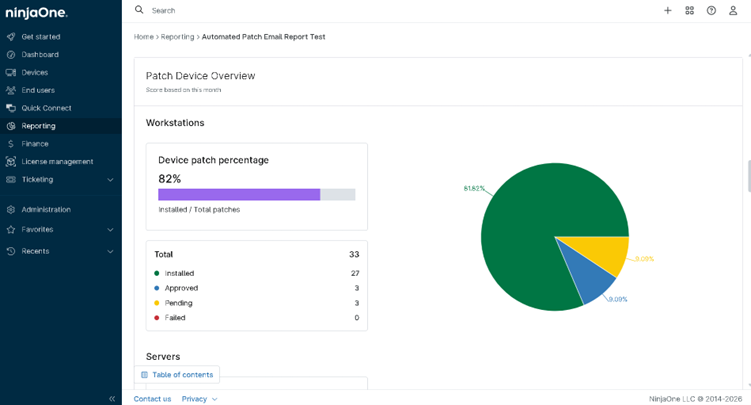Screen dimensions: 751x405
Task: Click 'Automated Patch Email Report Test' breadcrumb
Action: point(263,37)
